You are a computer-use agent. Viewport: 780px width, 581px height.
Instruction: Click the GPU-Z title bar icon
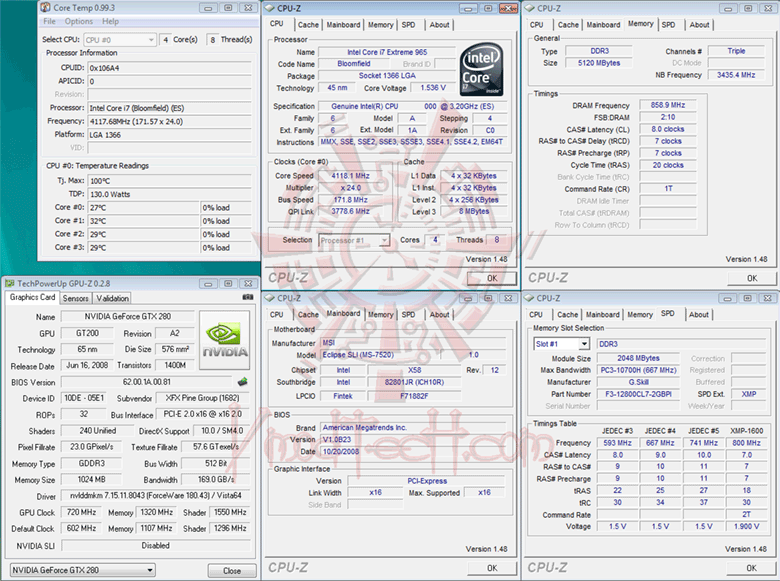click(x=9, y=284)
